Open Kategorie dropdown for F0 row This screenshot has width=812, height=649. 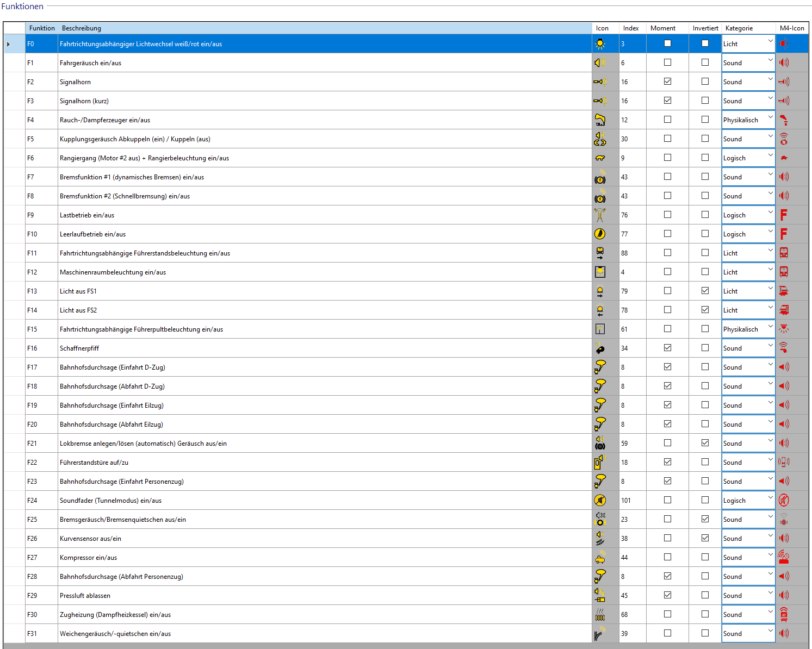coord(770,43)
